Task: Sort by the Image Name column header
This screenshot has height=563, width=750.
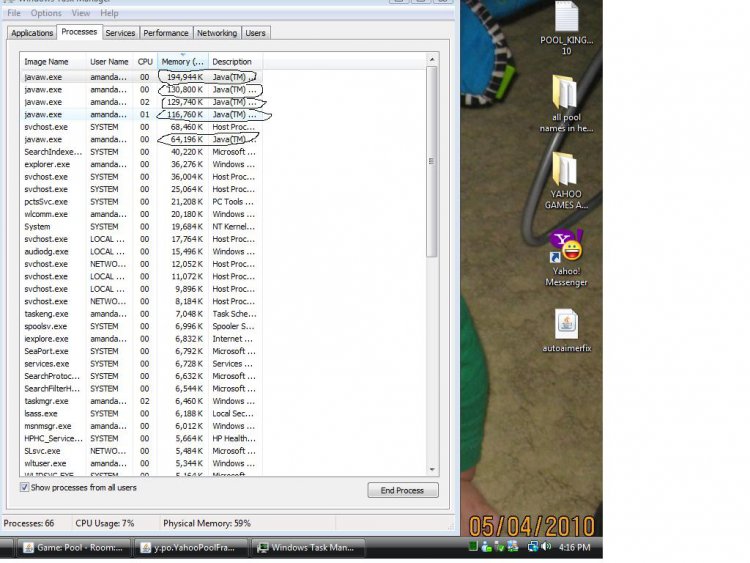Action: pos(53,62)
